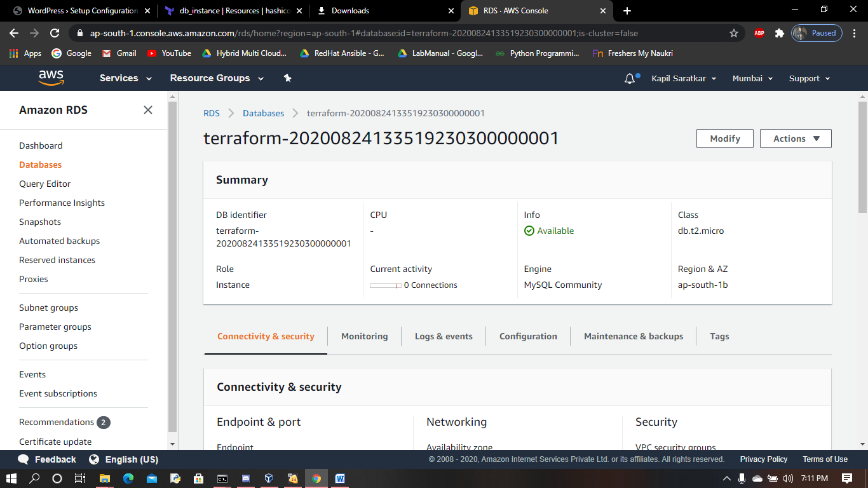This screenshot has height=488, width=868.
Task: Switch to Microsoft Word in the taskbar
Action: 340,478
